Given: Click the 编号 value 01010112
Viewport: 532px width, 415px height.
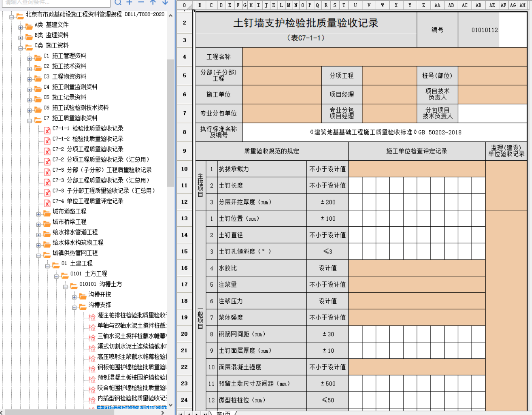Looking at the screenshot, I should (484, 30).
